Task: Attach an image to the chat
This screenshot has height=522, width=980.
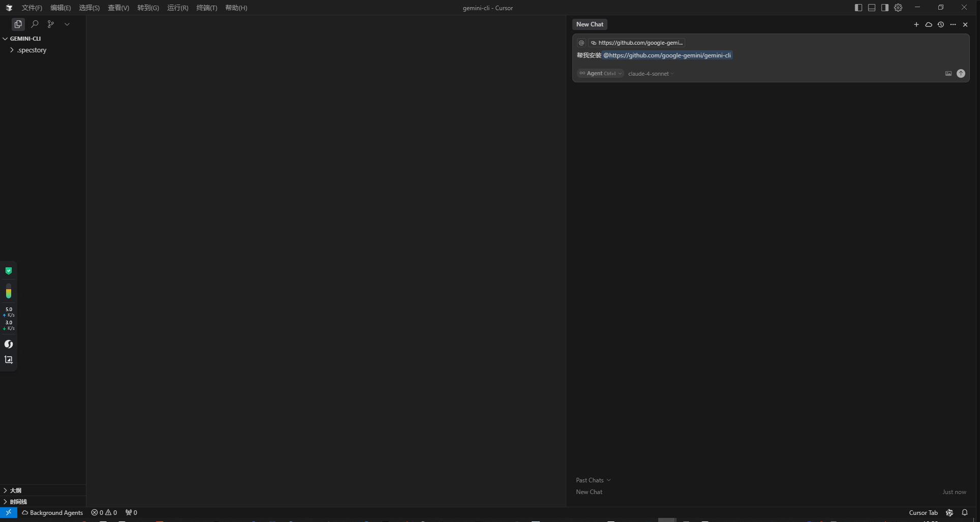Action: pos(948,73)
